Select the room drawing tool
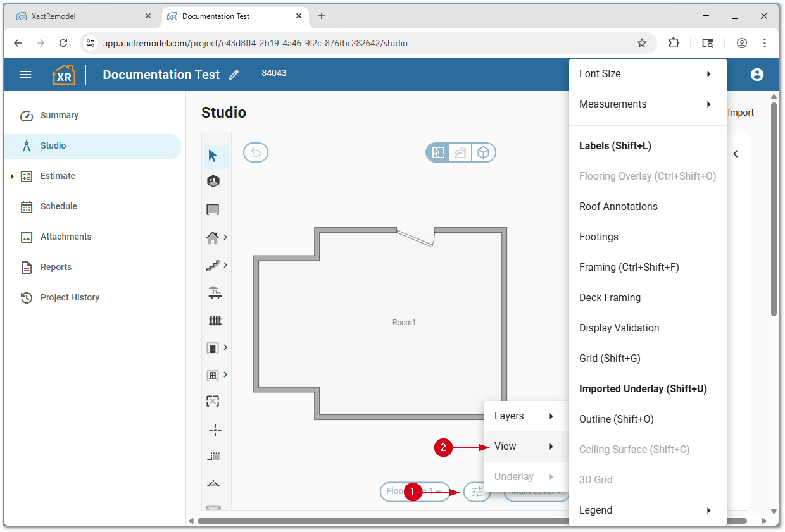The height and width of the screenshot is (532, 785). (212, 209)
